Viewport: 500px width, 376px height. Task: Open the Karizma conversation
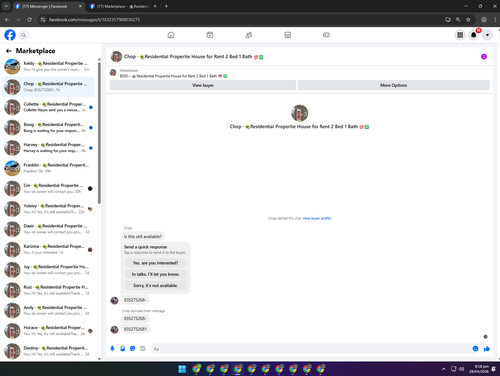(x=49, y=249)
